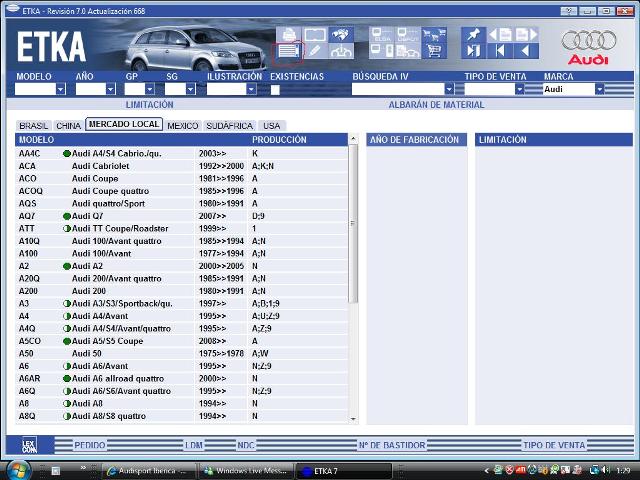Click the skip-to-door exit icon
Screen dimensions: 640x480
click(473, 51)
